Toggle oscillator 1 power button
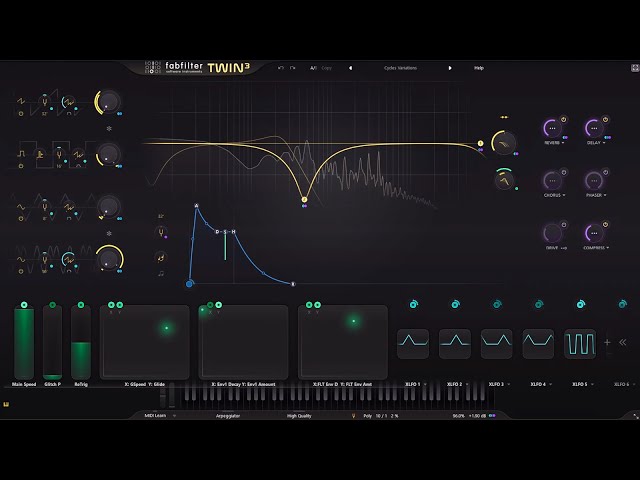Image resolution: width=640 pixels, height=480 pixels. pyautogui.click(x=21, y=113)
